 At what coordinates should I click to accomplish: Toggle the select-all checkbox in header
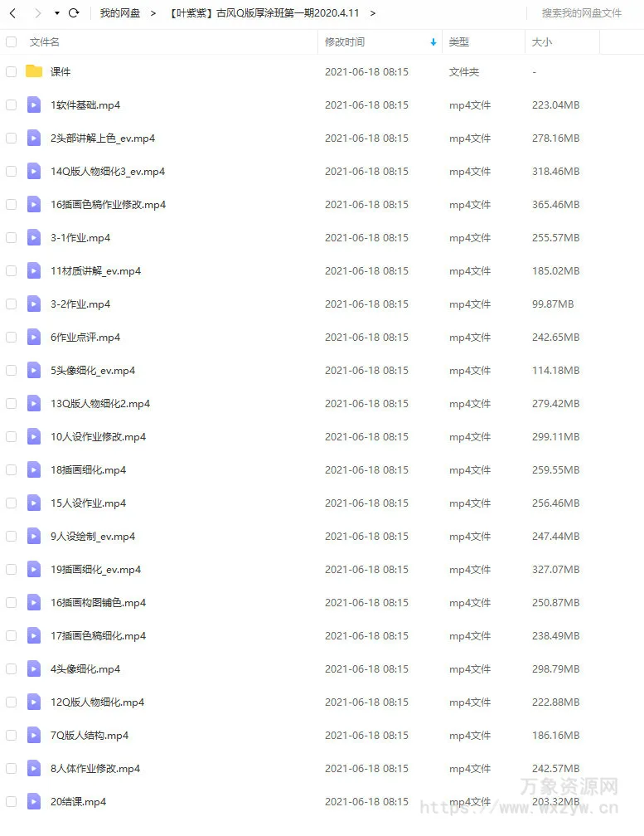[x=11, y=41]
